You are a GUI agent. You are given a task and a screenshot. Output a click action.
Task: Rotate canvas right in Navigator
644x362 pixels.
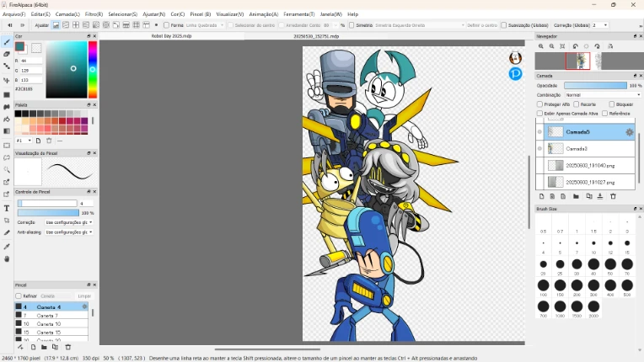[x=597, y=46]
